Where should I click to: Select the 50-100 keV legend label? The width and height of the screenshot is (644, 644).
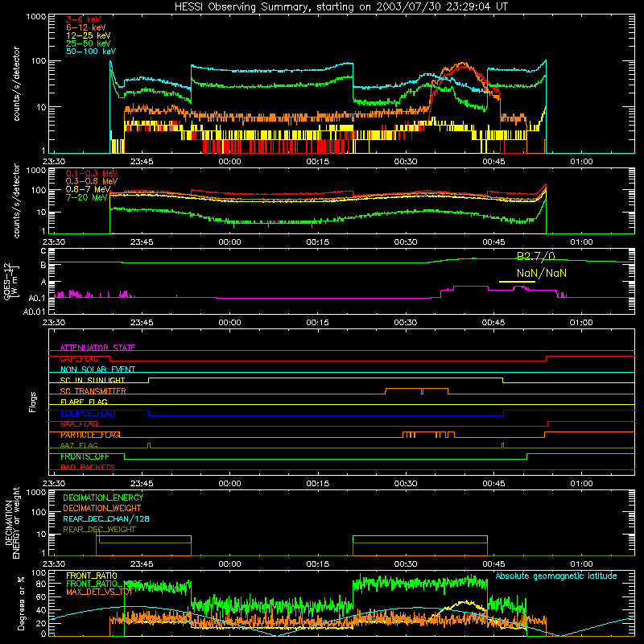[x=91, y=52]
